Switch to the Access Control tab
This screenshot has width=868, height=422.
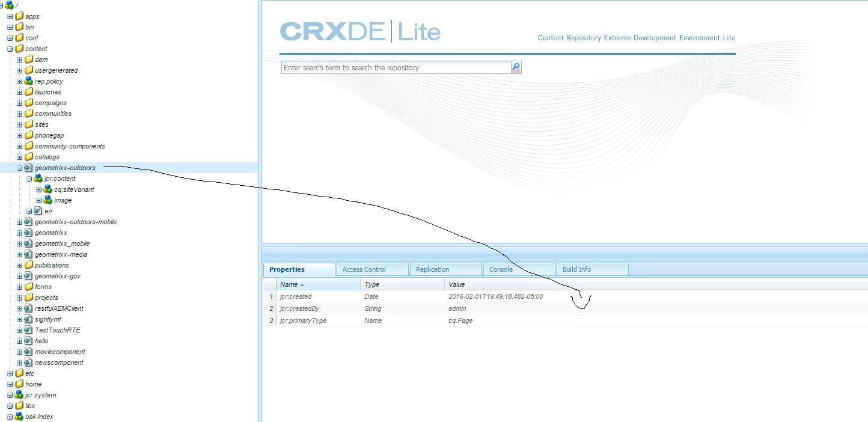tap(372, 269)
